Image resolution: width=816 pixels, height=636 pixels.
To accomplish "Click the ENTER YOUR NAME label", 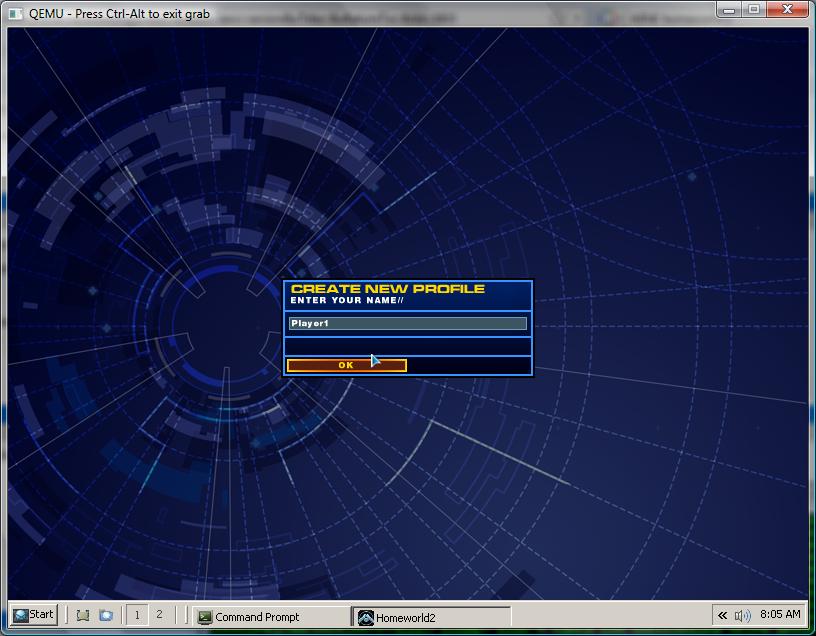I will click(346, 300).
